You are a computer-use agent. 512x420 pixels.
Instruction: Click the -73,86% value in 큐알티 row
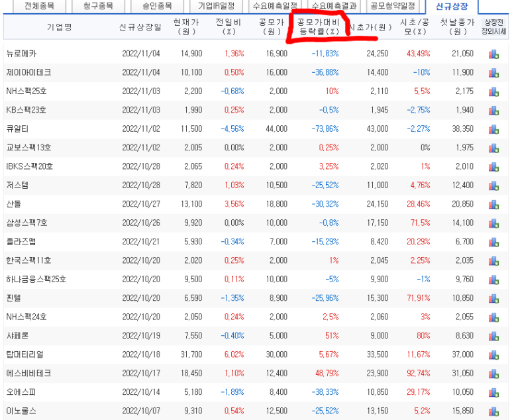[x=325, y=129]
